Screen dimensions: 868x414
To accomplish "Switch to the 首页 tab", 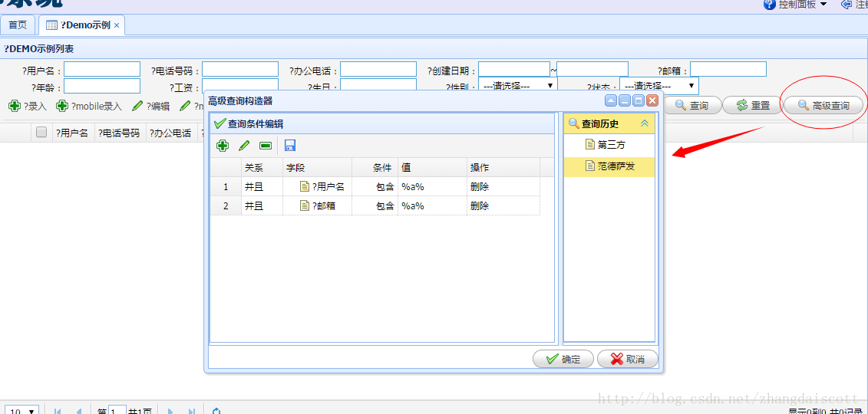I will click(18, 25).
